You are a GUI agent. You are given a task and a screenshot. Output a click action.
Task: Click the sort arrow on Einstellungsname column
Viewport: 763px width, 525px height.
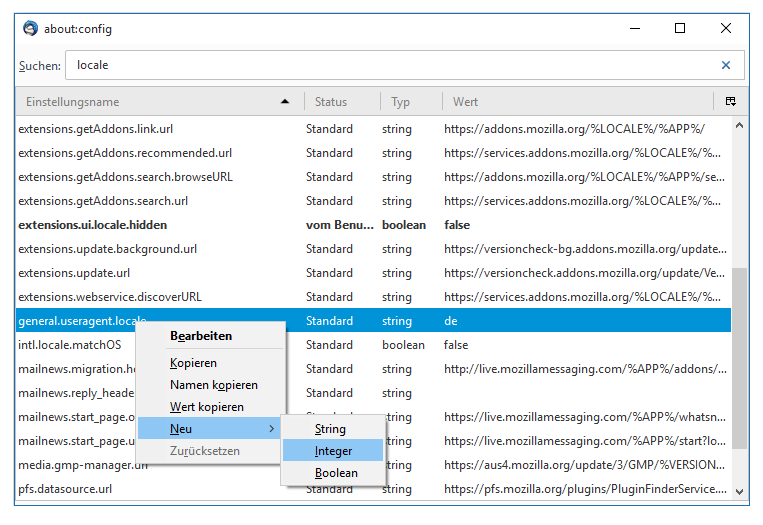[285, 102]
